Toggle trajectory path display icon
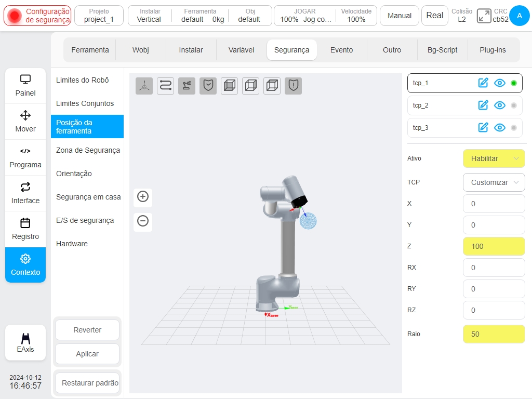532x399 pixels. [x=166, y=86]
